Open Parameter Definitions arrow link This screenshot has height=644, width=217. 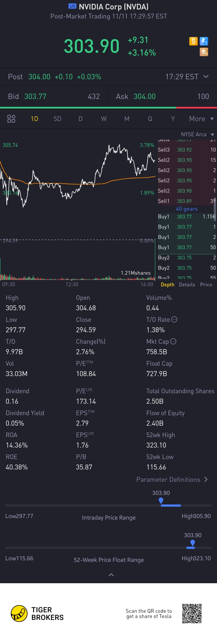tap(172, 480)
